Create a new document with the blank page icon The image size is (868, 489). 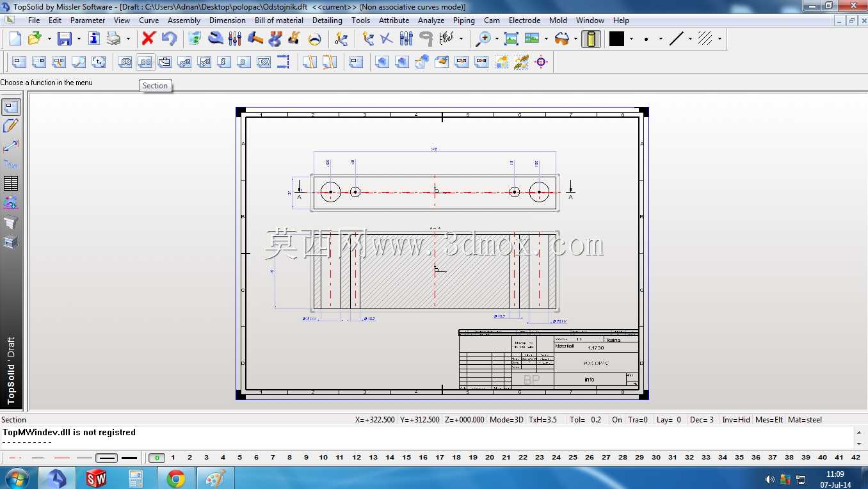pyautogui.click(x=15, y=39)
